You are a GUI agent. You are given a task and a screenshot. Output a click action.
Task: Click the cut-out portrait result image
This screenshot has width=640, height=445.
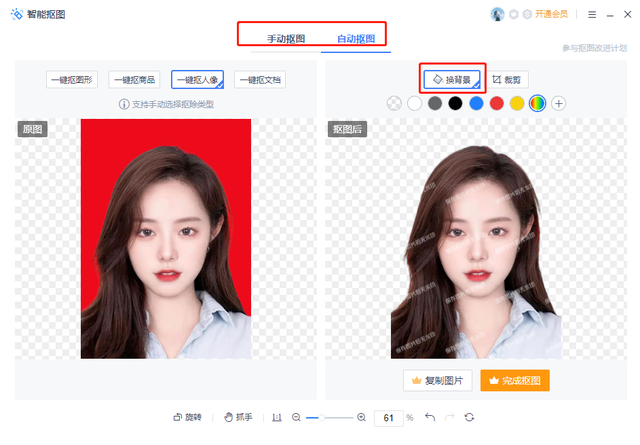pyautogui.click(x=476, y=252)
